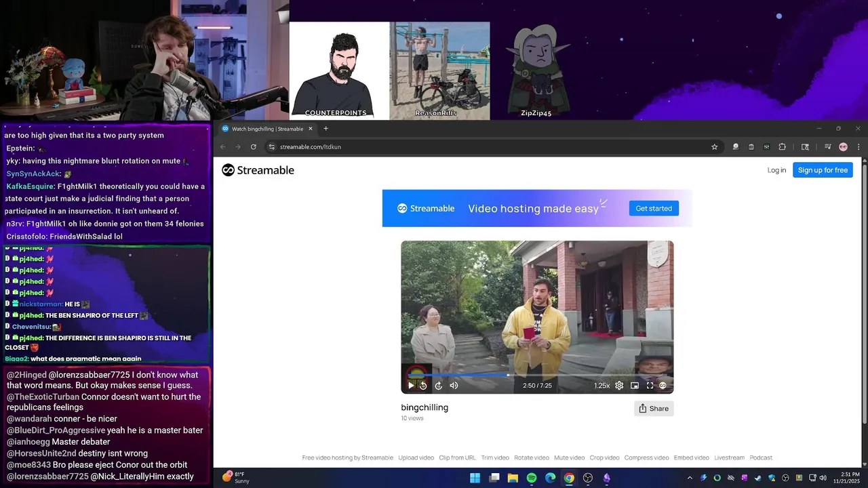Click the Rotate video footer link

[532, 457]
